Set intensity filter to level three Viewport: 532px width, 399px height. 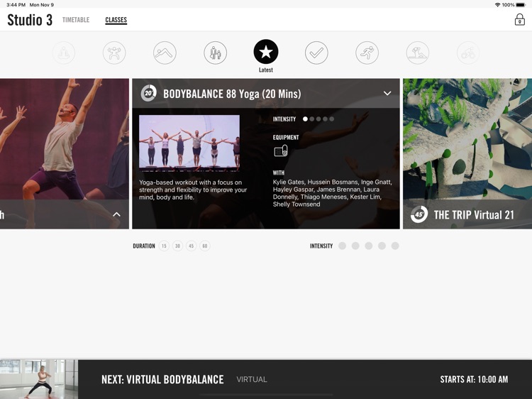click(x=368, y=246)
